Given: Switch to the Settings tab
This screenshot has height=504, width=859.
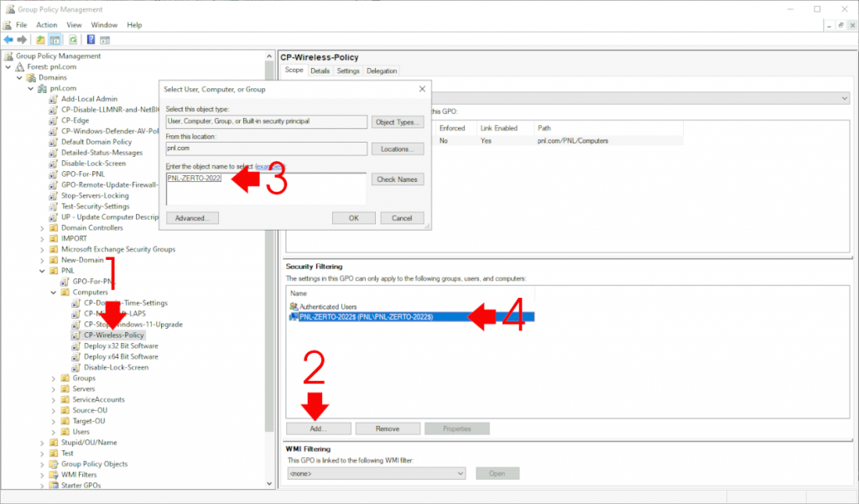Looking at the screenshot, I should click(x=347, y=70).
